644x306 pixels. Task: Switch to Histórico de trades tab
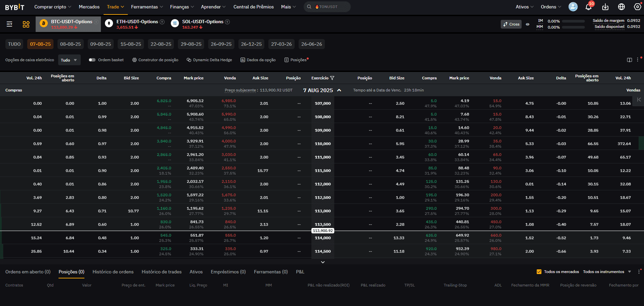[161, 272]
